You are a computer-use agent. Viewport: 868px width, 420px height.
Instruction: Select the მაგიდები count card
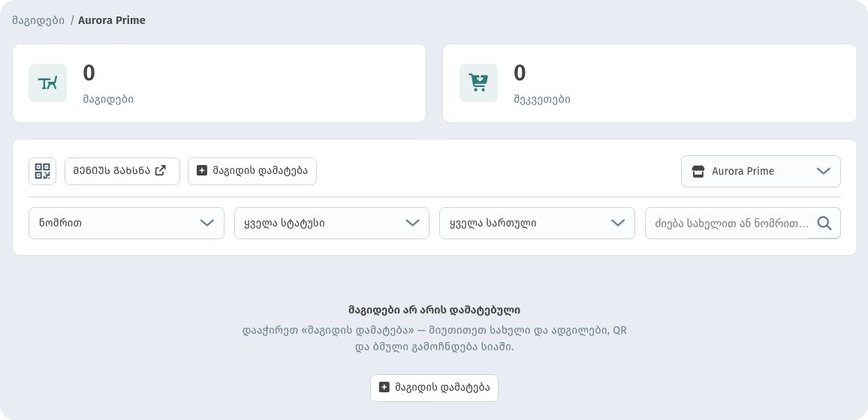pos(219,83)
